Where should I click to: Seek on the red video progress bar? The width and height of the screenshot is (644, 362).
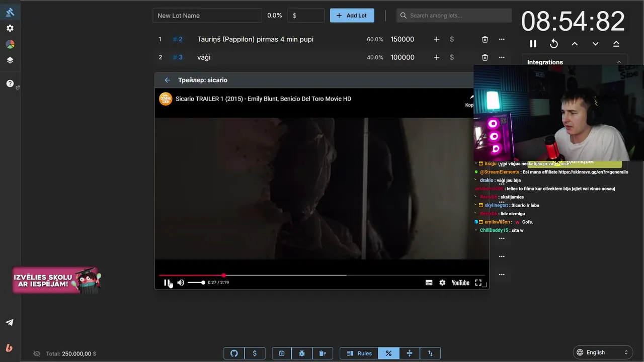click(322, 275)
